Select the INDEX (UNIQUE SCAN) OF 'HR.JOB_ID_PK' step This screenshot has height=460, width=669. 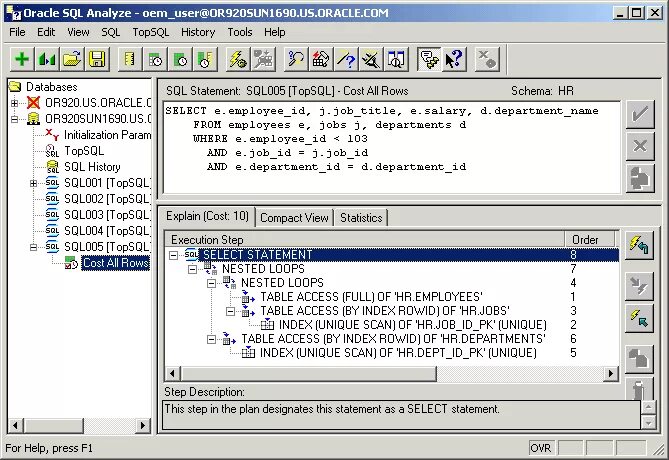point(413,325)
